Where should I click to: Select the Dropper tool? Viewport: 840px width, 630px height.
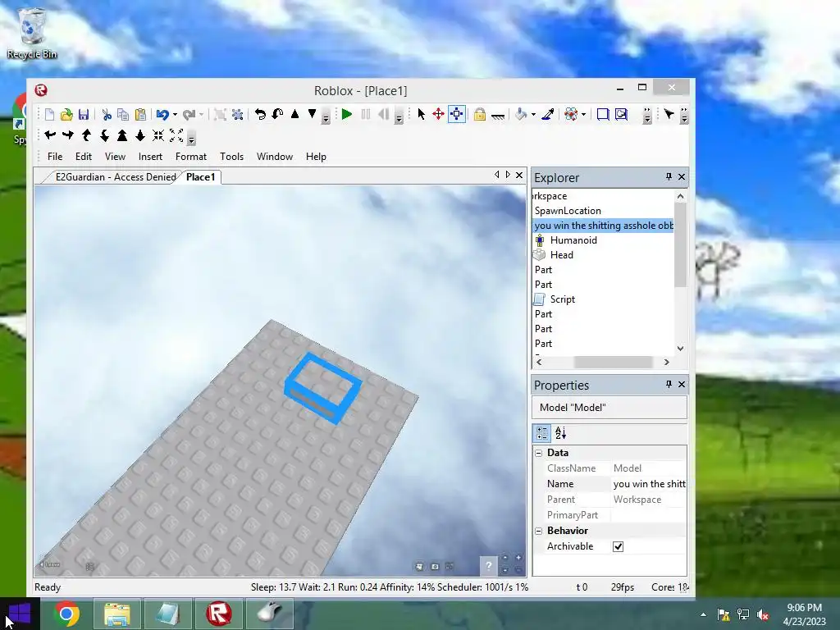547,114
